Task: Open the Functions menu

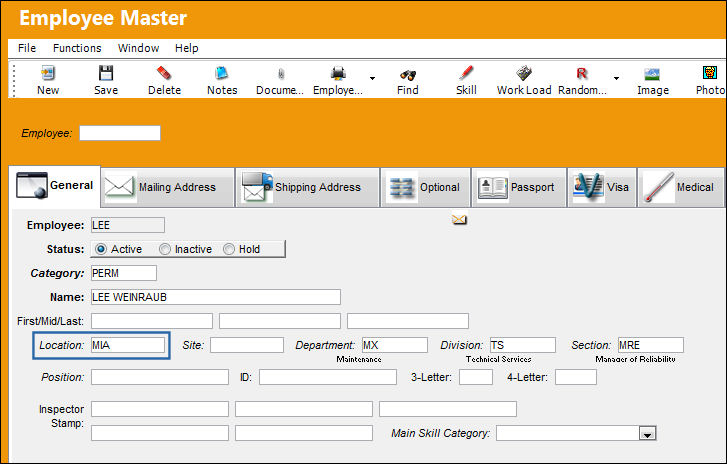Action: pos(77,48)
